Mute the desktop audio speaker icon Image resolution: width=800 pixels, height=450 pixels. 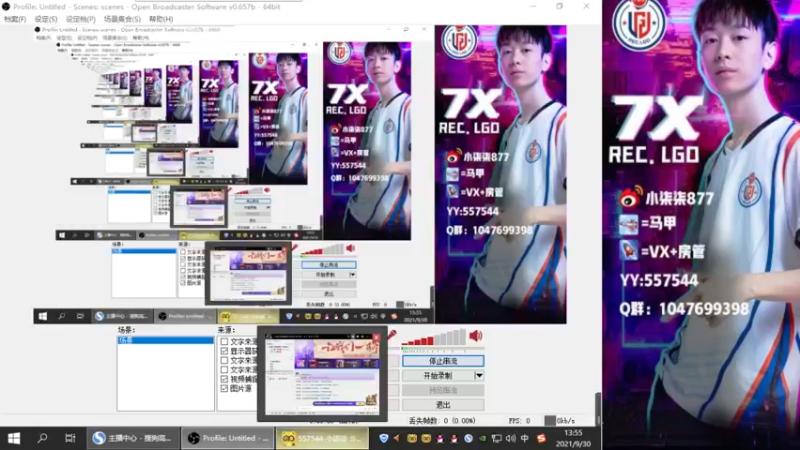(476, 336)
